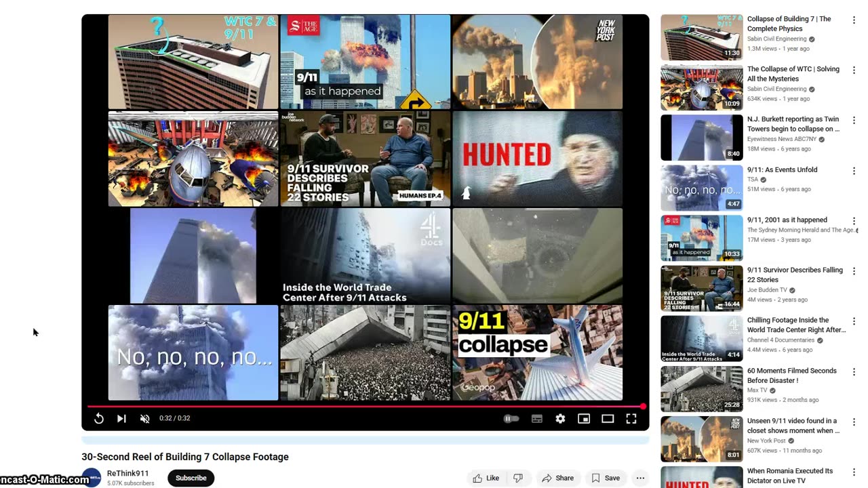
Task: Open the '9/11 collapse' Geopop end-screen thumbnail
Action: (x=538, y=352)
